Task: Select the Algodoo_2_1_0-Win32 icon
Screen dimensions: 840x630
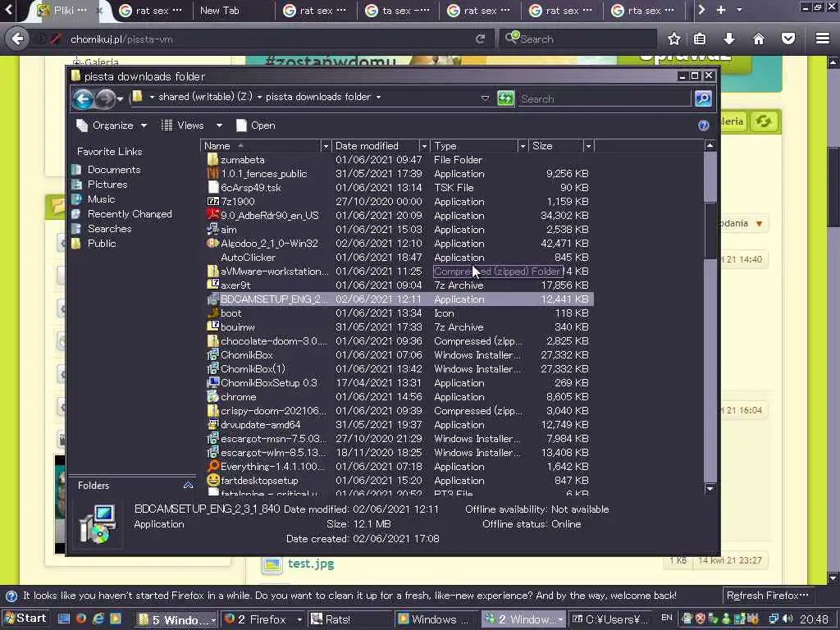Action: pos(212,243)
